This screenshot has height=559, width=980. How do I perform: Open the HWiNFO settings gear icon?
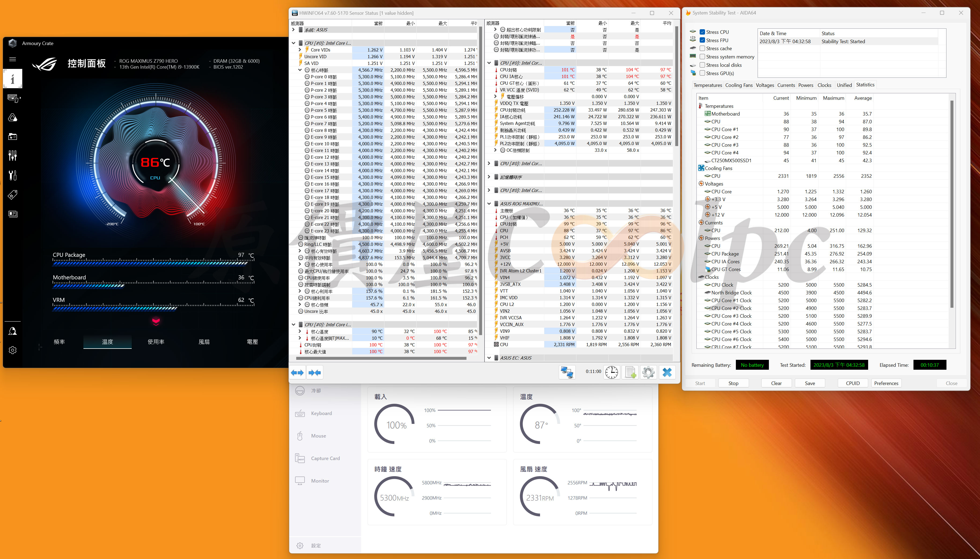tap(648, 372)
